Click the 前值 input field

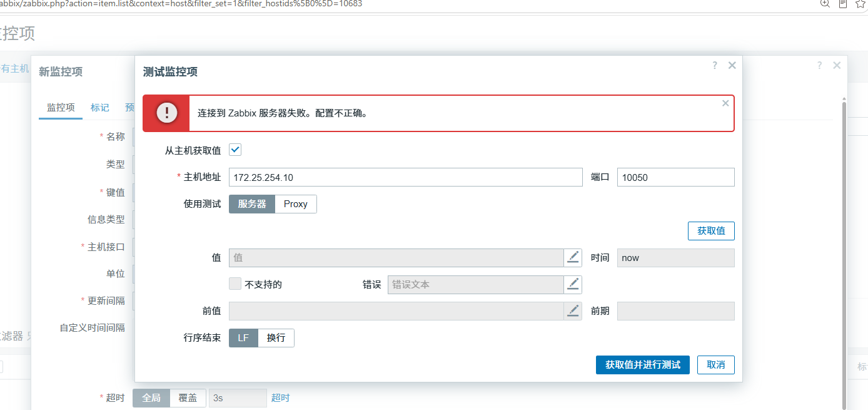point(397,311)
